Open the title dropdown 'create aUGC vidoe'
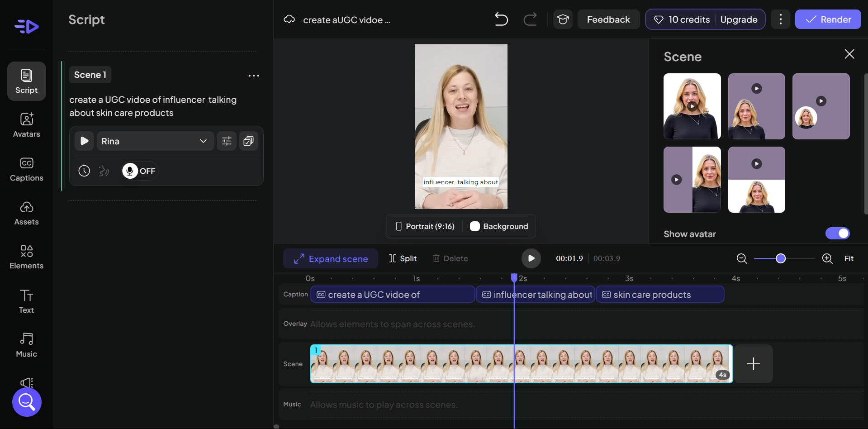This screenshot has height=429, width=868. [346, 19]
